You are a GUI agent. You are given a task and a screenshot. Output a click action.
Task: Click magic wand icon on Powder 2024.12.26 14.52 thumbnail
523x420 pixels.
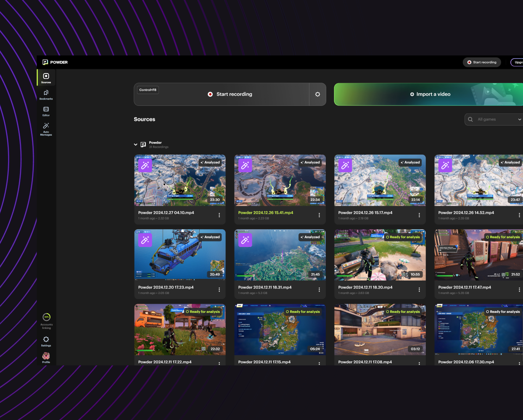[445, 165]
